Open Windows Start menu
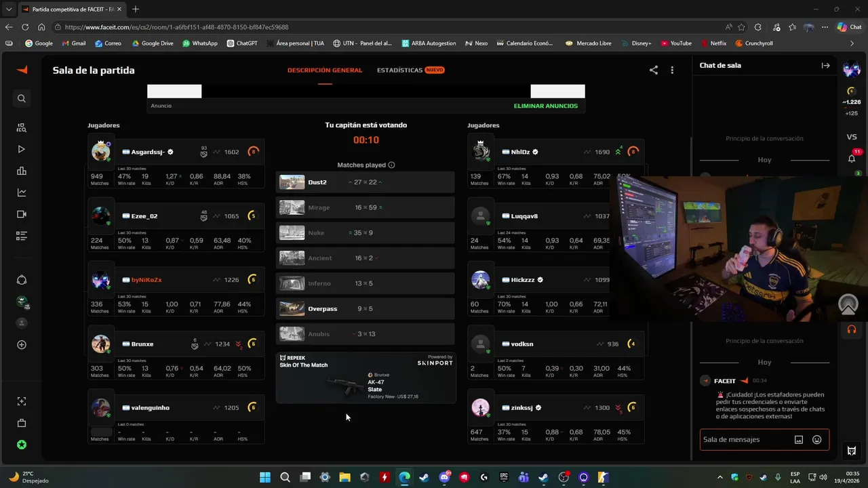 coord(265,477)
